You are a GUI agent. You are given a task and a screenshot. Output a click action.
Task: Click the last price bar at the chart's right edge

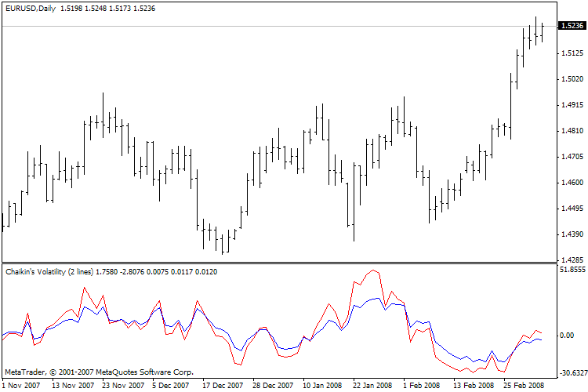pos(542,33)
